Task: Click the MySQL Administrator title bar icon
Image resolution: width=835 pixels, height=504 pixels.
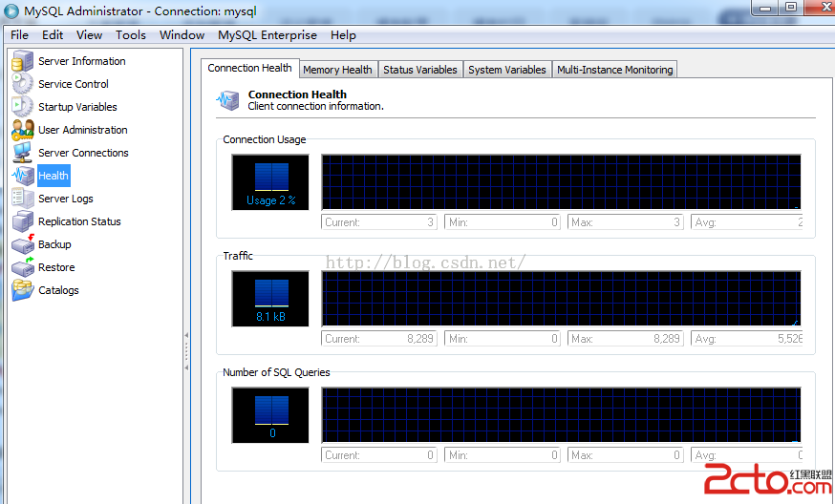Action: click(x=11, y=11)
